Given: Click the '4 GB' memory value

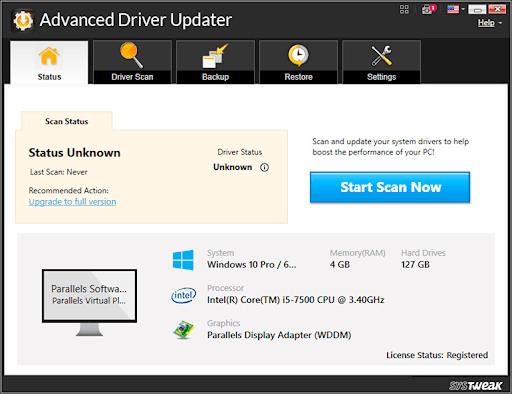Looking at the screenshot, I should pos(340,265).
